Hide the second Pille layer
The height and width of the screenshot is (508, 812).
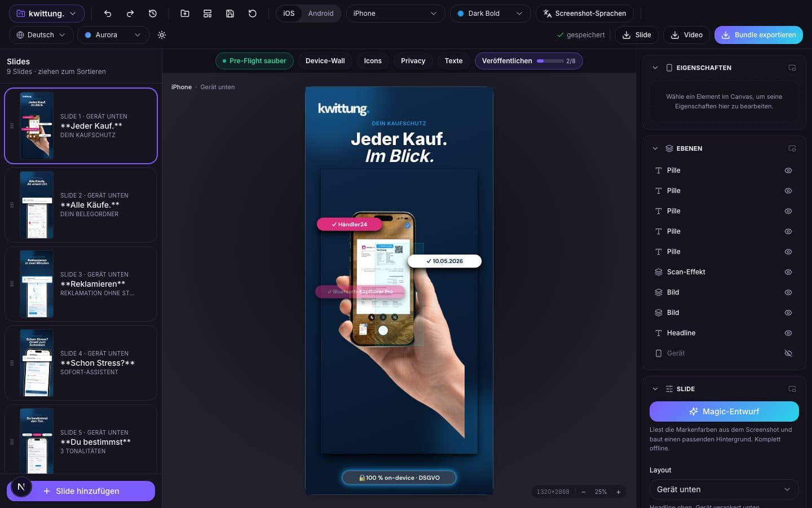pyautogui.click(x=788, y=191)
